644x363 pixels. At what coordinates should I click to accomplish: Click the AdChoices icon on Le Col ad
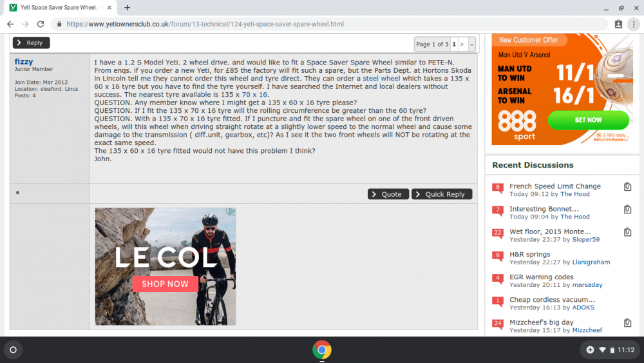click(231, 211)
